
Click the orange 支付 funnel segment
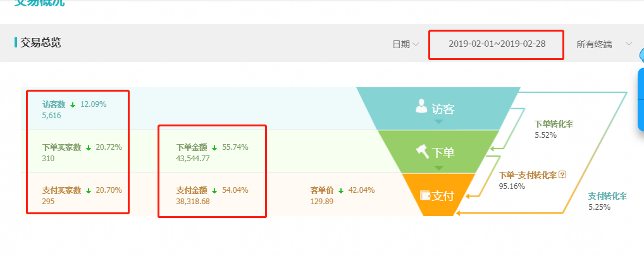[438, 195]
